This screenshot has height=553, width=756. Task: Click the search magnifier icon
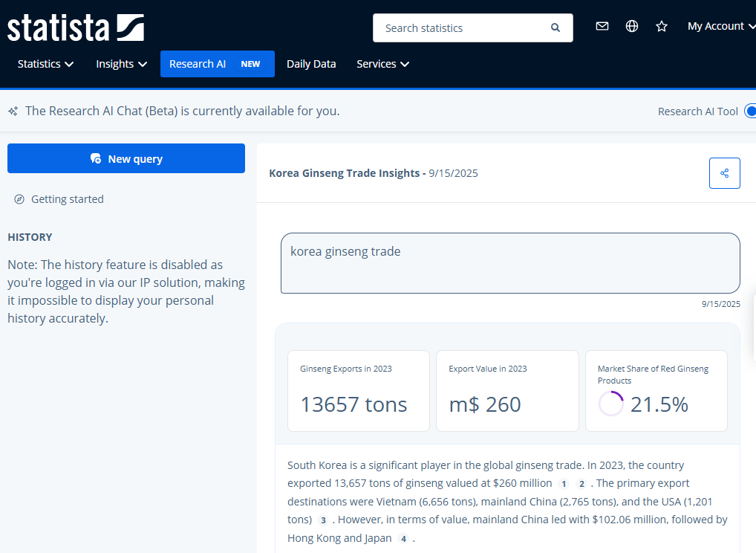click(555, 28)
